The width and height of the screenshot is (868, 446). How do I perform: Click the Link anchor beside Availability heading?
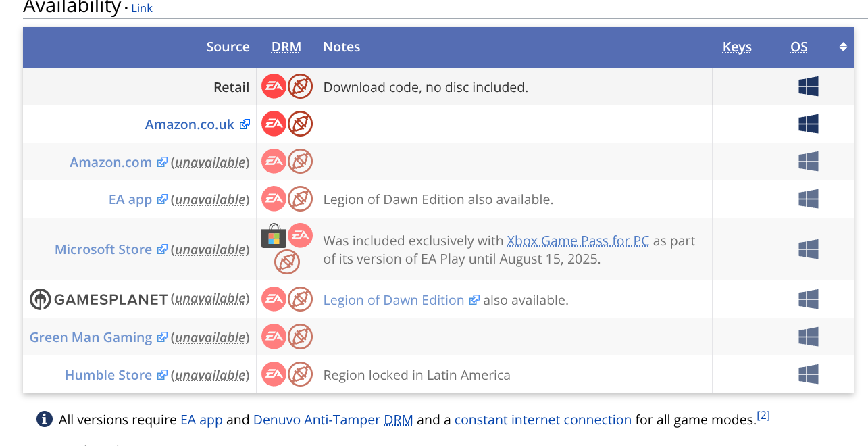142,8
